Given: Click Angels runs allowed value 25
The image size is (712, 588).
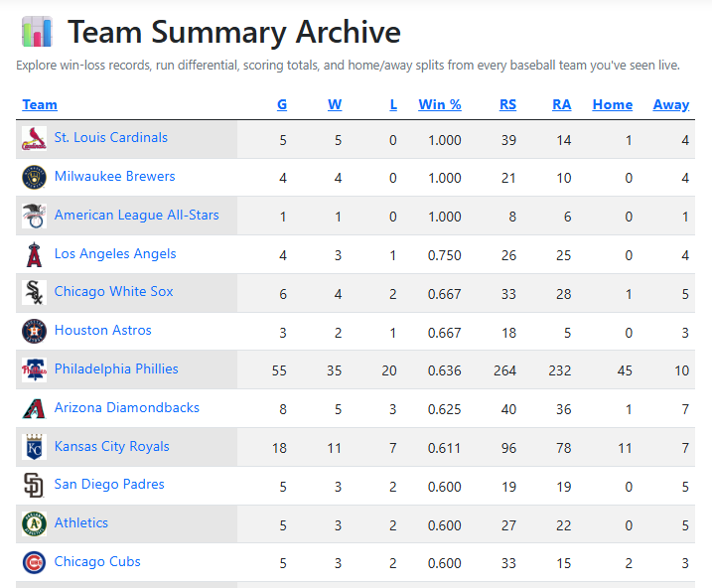Looking at the screenshot, I should click(x=563, y=255).
